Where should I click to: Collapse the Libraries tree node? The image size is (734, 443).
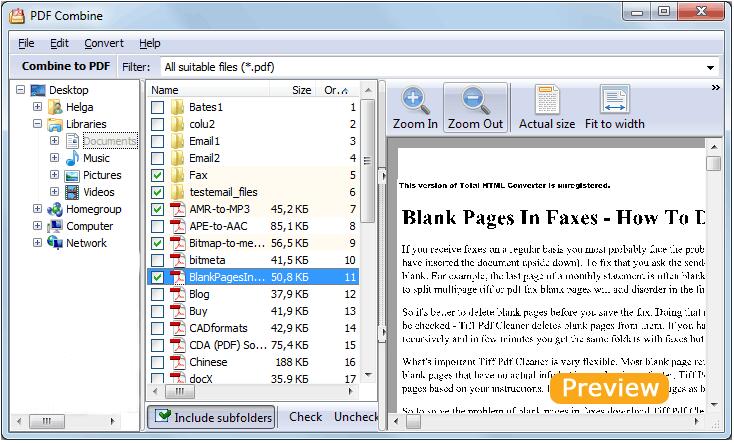pyautogui.click(x=37, y=124)
